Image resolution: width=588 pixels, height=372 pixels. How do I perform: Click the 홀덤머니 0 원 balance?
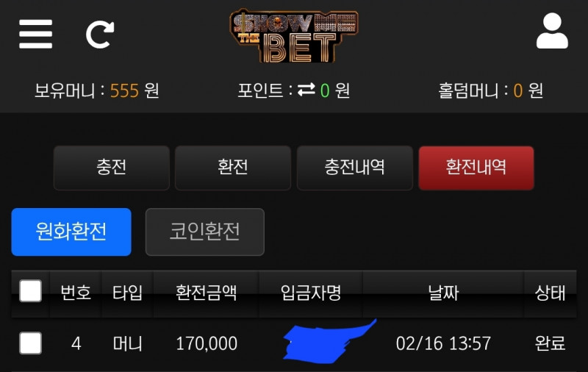(490, 90)
